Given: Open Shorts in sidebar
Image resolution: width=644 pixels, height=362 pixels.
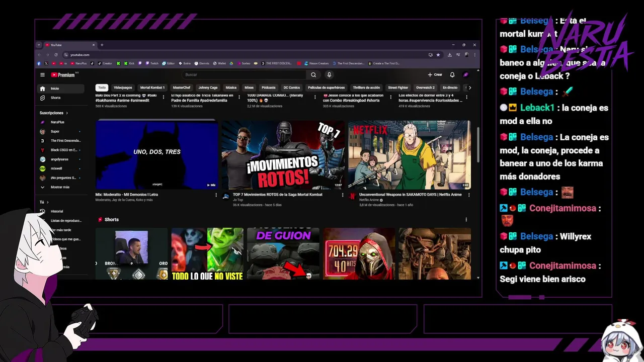Looking at the screenshot, I should pyautogui.click(x=61, y=98).
